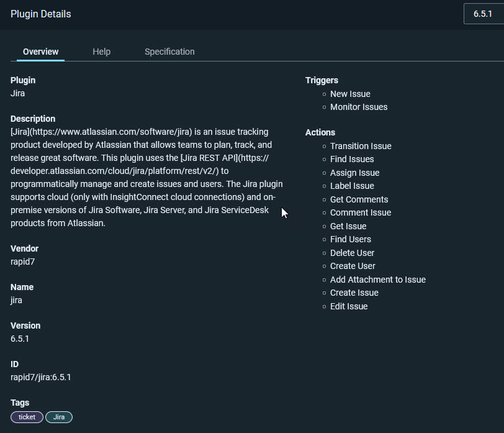This screenshot has height=433, width=504.
Task: Click the Create User action
Action: (353, 266)
